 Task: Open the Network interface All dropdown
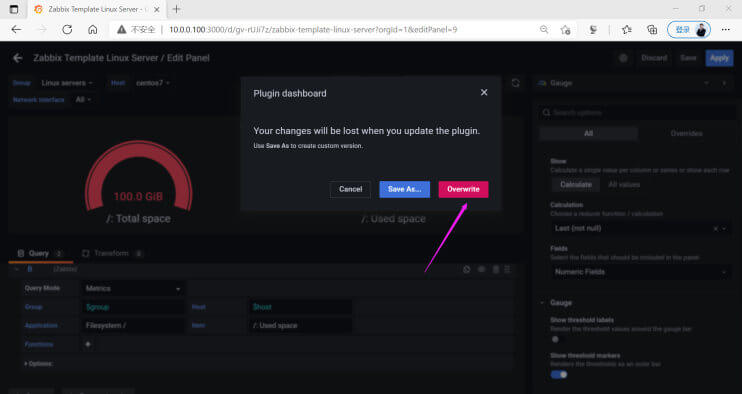coord(83,99)
